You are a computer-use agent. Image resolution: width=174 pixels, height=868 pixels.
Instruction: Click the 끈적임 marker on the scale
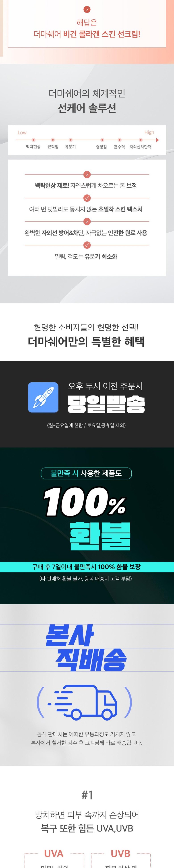click(53, 140)
